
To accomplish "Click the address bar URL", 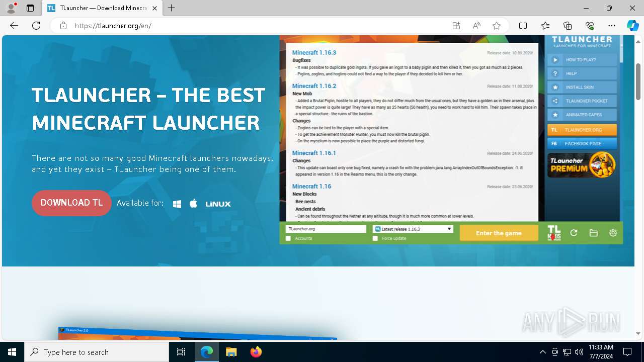I will (x=113, y=26).
